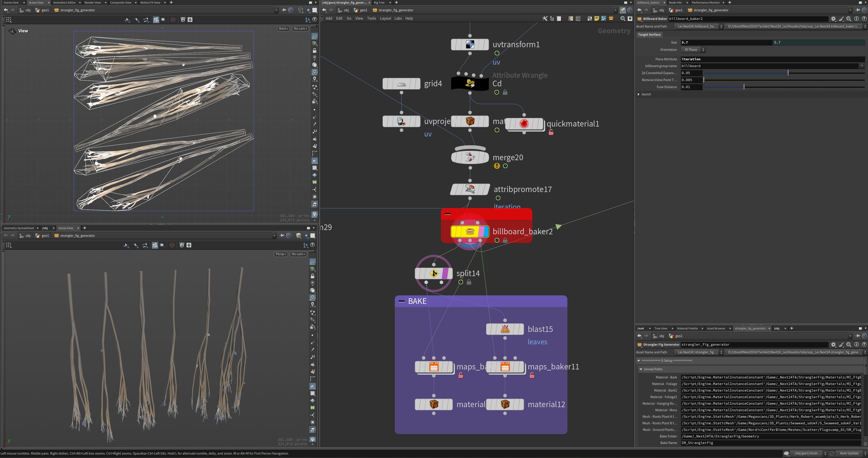Collapse the Unreal Paths section
The image size is (868, 458).
click(x=641, y=369)
